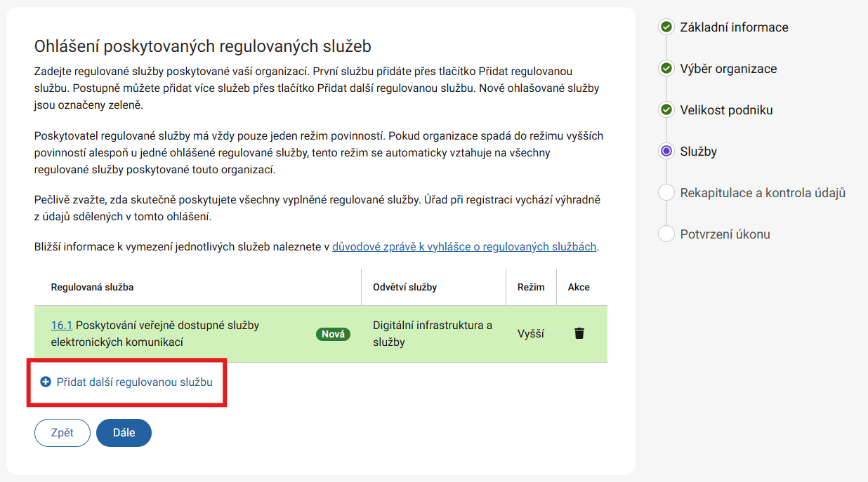Open the Výběr organizace step label
The height and width of the screenshot is (482, 868).
click(x=730, y=69)
